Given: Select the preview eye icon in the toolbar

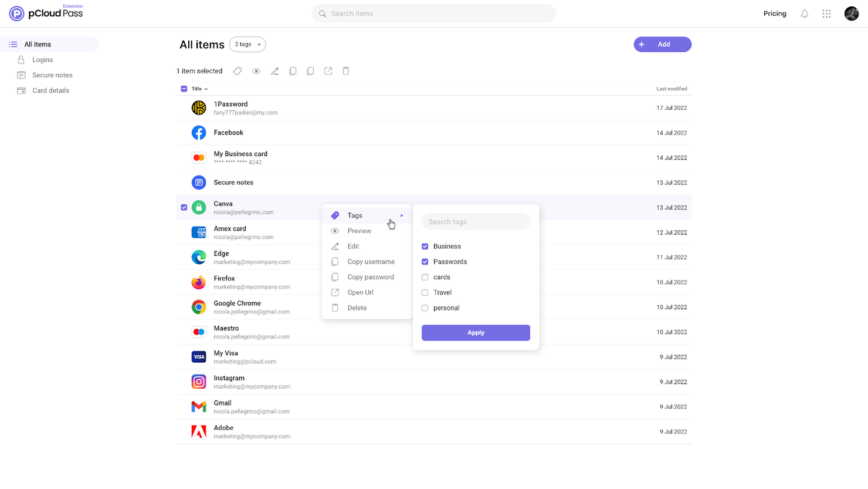Looking at the screenshot, I should click(256, 70).
